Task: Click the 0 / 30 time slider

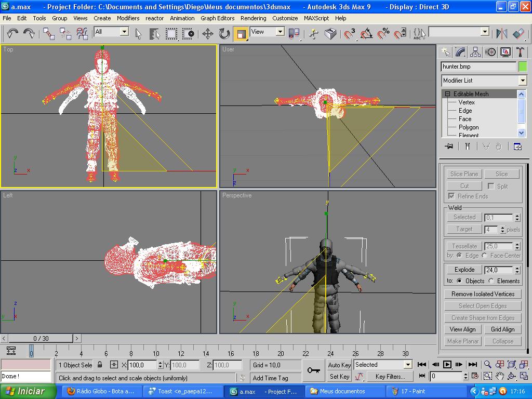Action: point(41,338)
